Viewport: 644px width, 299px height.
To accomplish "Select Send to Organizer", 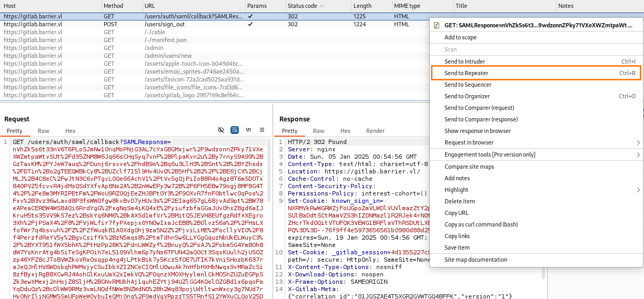I will coord(536,96).
